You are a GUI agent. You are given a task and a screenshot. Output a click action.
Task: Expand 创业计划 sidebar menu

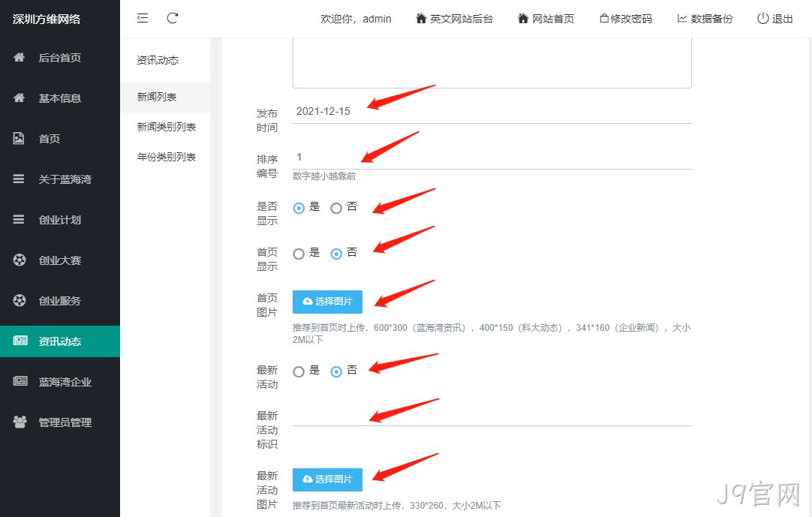[60, 220]
